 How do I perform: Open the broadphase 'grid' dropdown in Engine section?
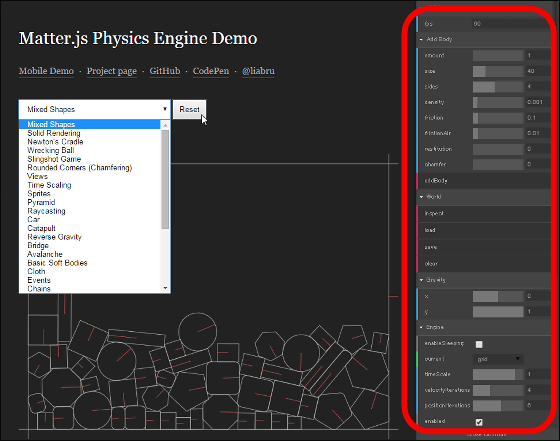tap(498, 359)
